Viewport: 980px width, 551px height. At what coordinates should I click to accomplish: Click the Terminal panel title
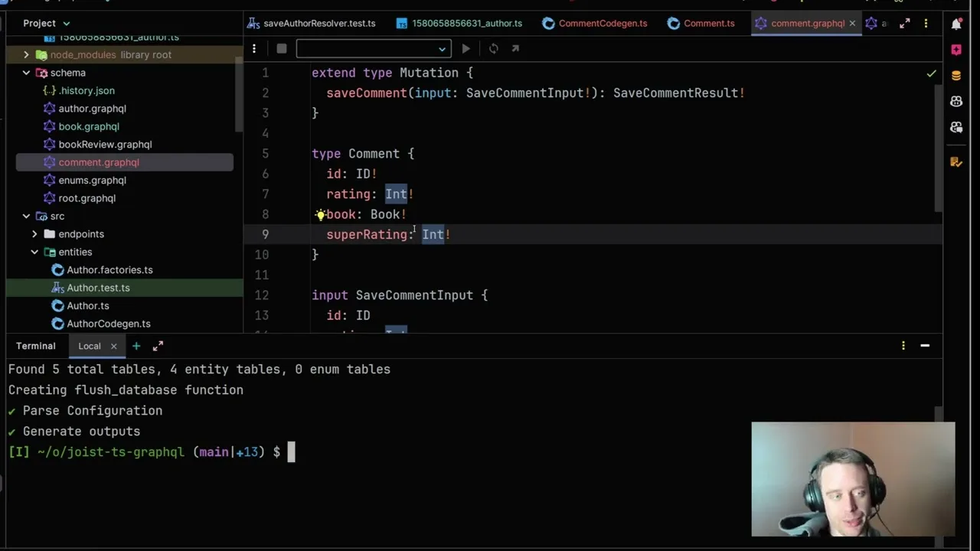point(36,346)
